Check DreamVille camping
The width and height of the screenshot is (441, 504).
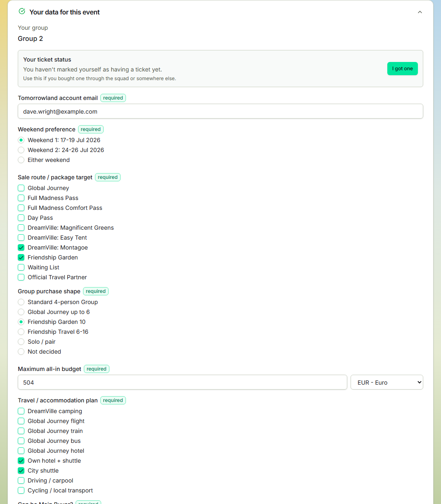21,411
